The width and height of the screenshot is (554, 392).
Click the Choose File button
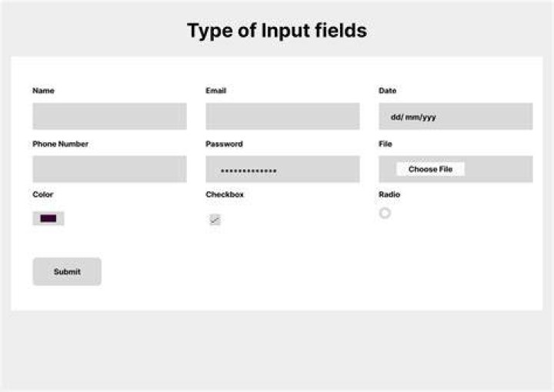(430, 169)
